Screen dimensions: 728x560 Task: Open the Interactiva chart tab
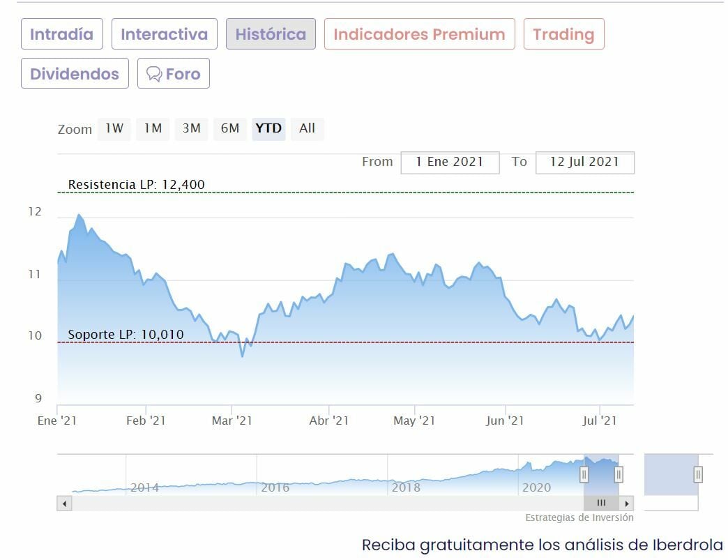(x=164, y=34)
